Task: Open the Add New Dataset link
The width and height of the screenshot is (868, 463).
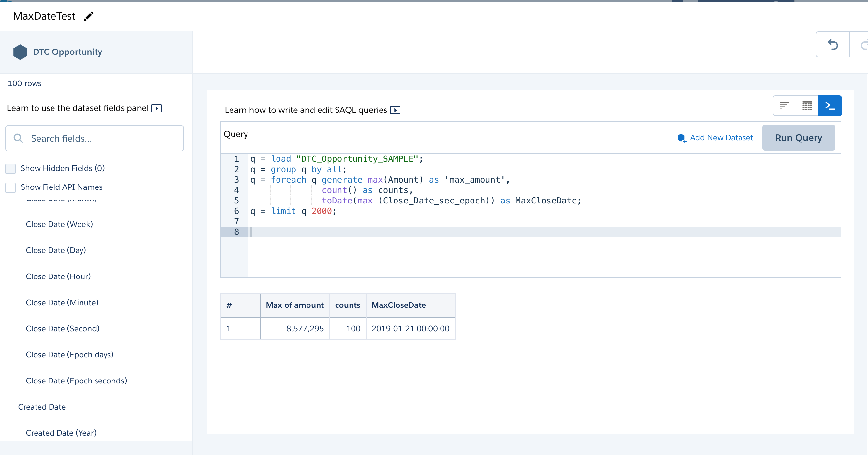Action: [721, 138]
